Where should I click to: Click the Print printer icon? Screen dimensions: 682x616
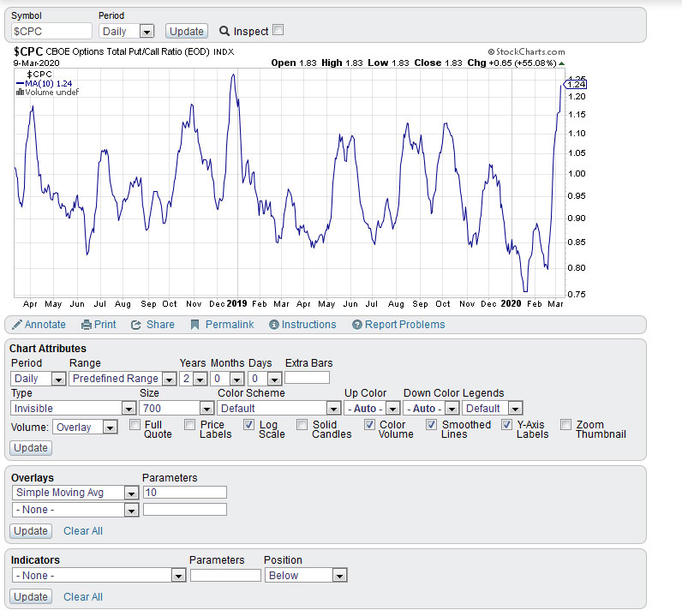(87, 325)
